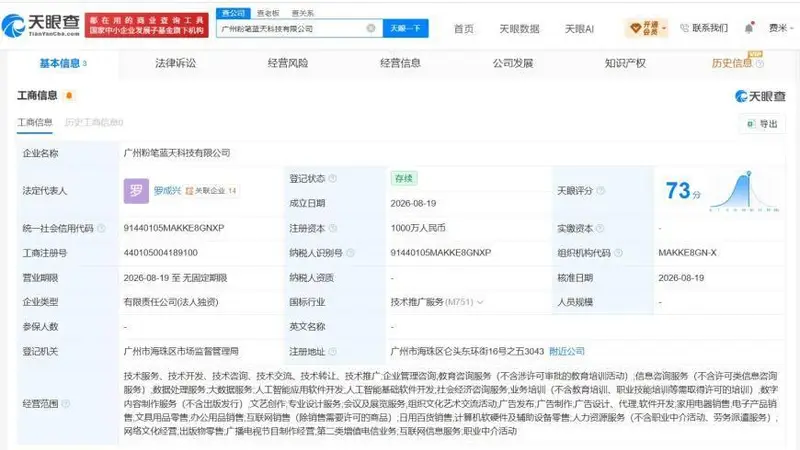Open the 公司发展 tab
This screenshot has height=450, width=800.
[513, 63]
